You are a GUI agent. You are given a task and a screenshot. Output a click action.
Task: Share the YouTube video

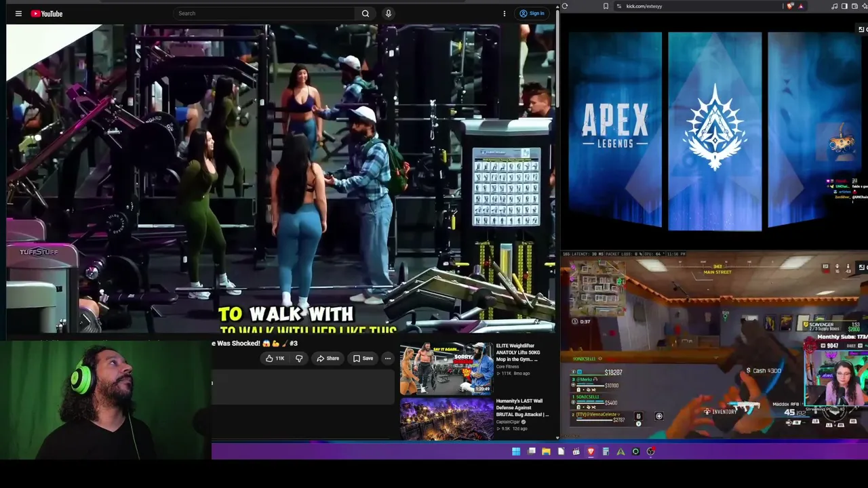pos(328,359)
